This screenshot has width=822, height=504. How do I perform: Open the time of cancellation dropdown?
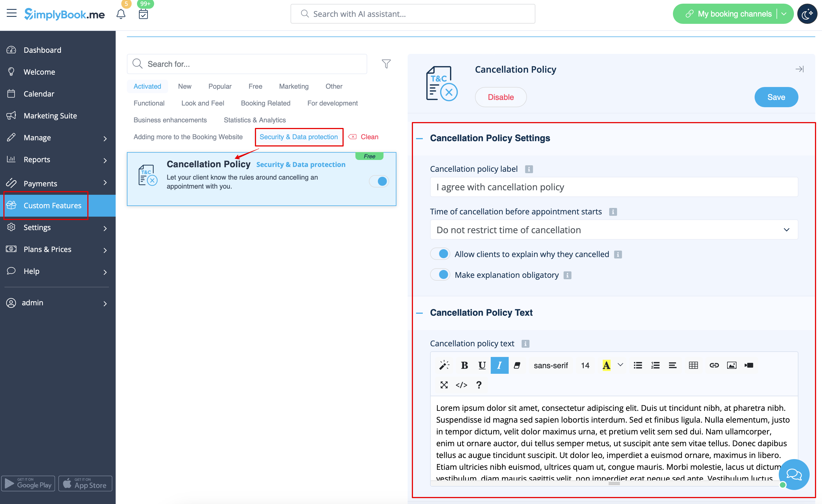pos(614,230)
